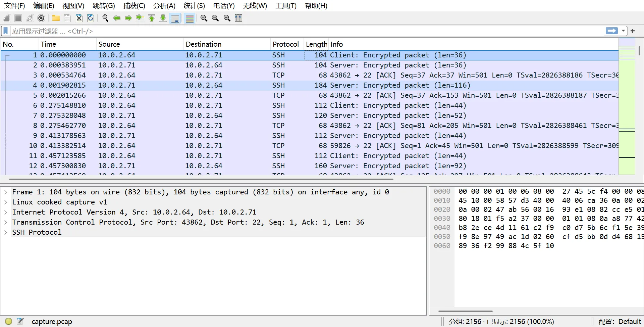
Task: Open the 分析(A) menu
Action: (x=164, y=6)
